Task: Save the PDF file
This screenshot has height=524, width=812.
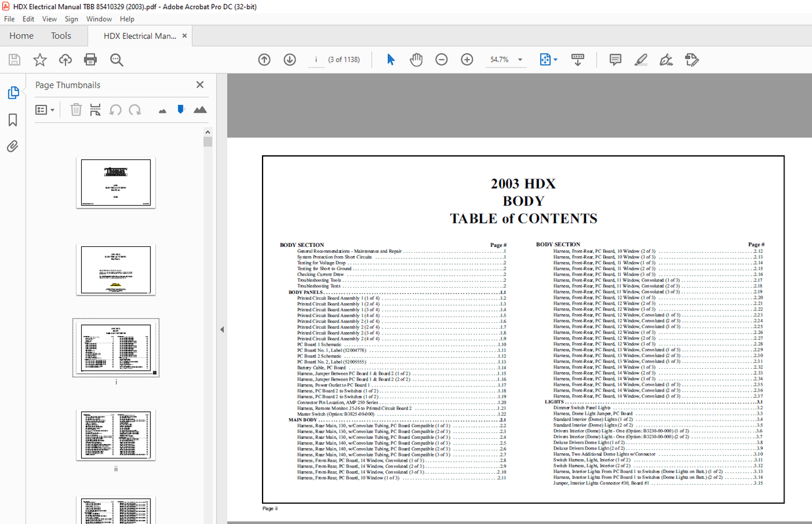Action: coord(14,59)
